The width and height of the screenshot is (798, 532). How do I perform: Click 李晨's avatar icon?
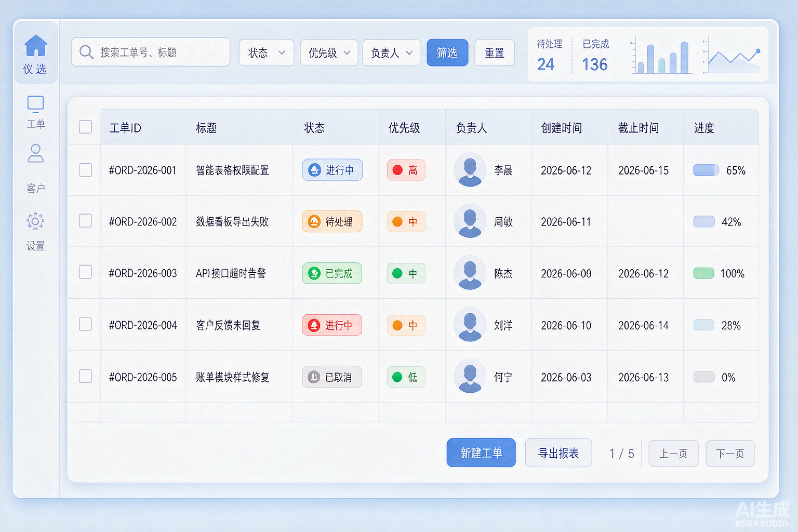pyautogui.click(x=470, y=170)
